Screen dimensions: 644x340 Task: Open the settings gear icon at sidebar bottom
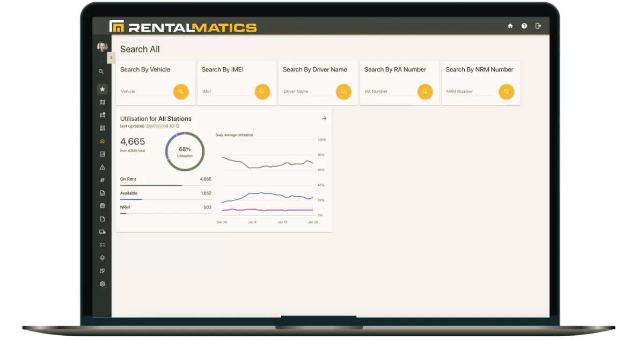click(x=102, y=283)
